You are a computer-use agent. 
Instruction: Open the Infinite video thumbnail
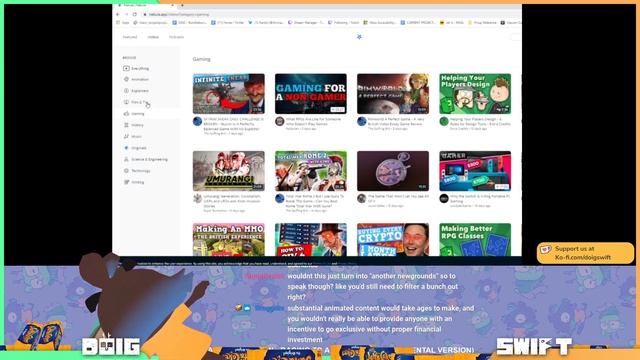pyautogui.click(x=229, y=94)
